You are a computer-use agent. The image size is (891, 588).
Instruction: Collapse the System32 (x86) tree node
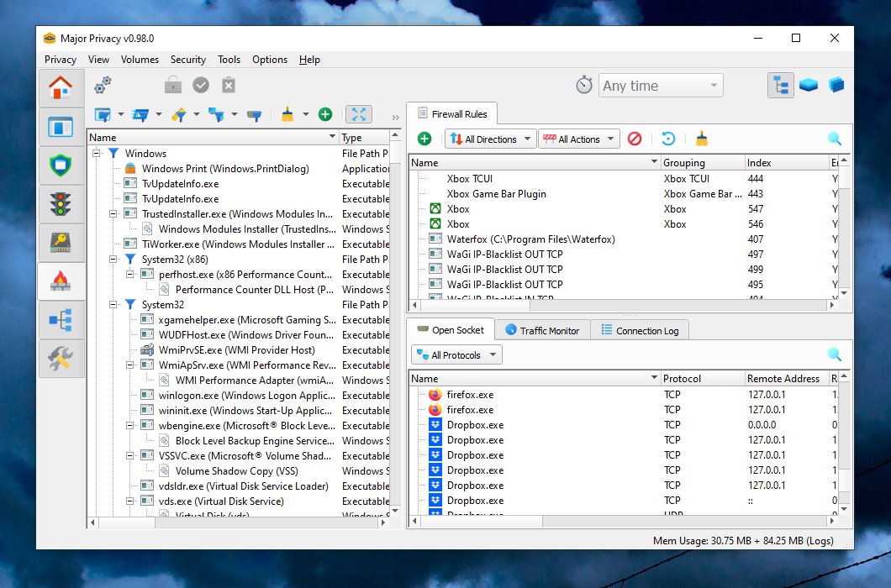point(113,259)
